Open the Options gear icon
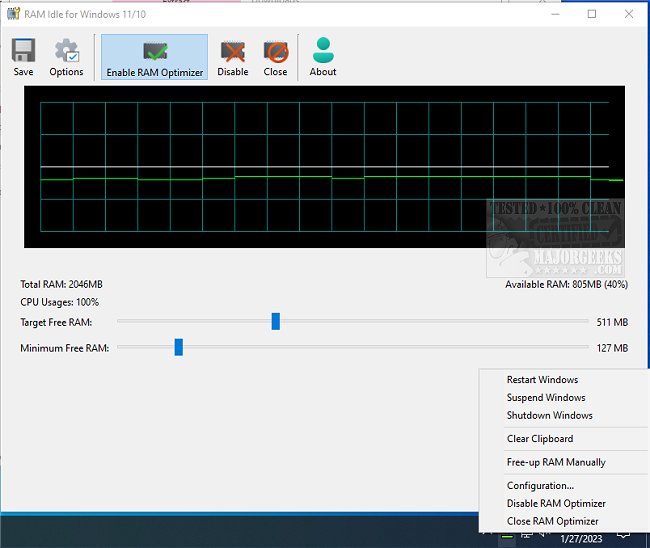 pos(67,50)
